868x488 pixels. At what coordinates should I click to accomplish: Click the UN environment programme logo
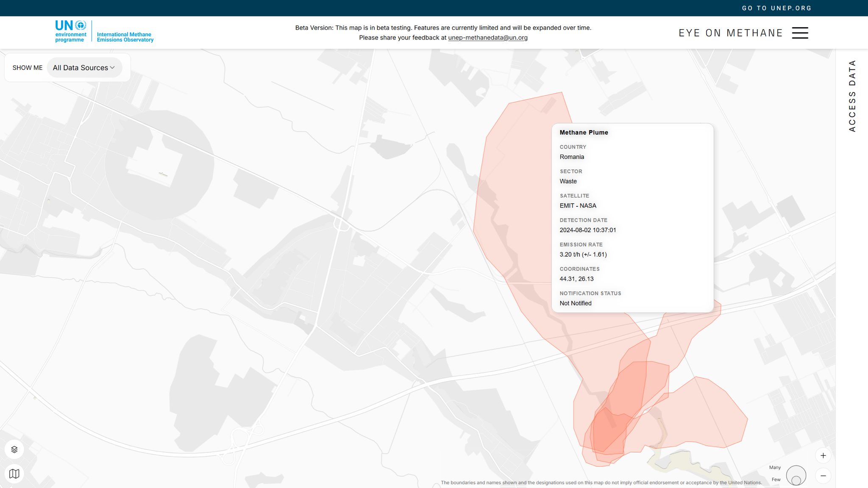(70, 32)
